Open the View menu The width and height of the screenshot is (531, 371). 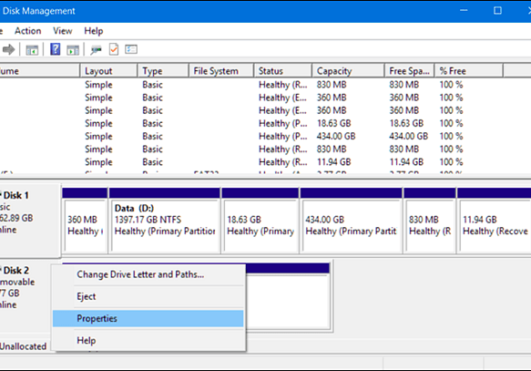click(x=63, y=31)
